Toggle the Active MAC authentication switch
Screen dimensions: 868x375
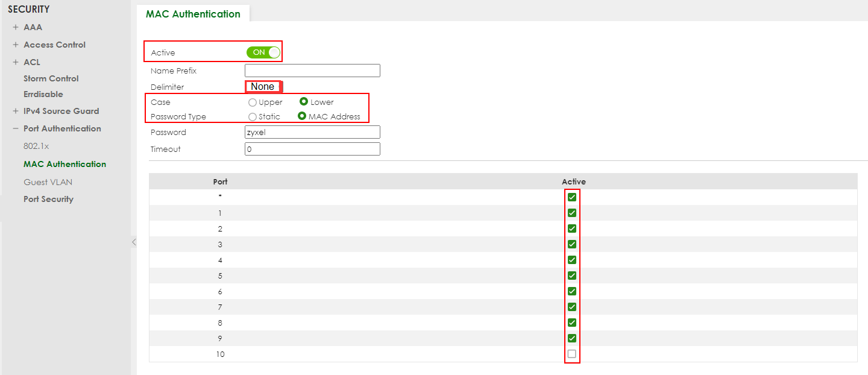pyautogui.click(x=263, y=52)
